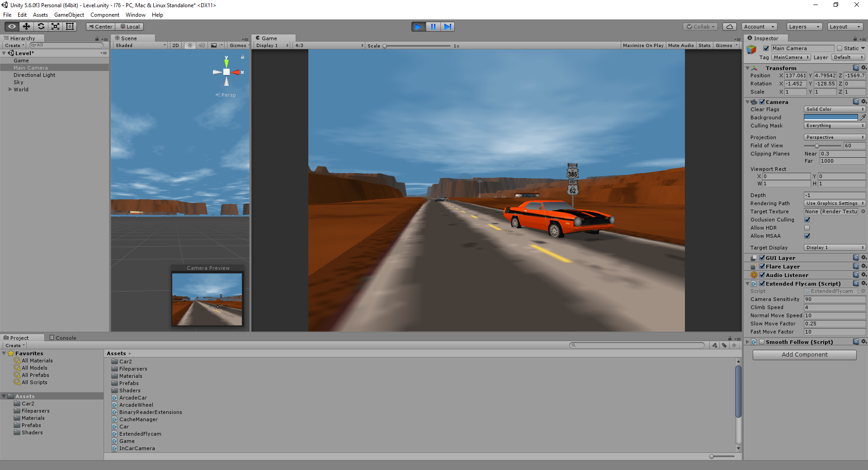Open the Assets menu

tap(40, 15)
